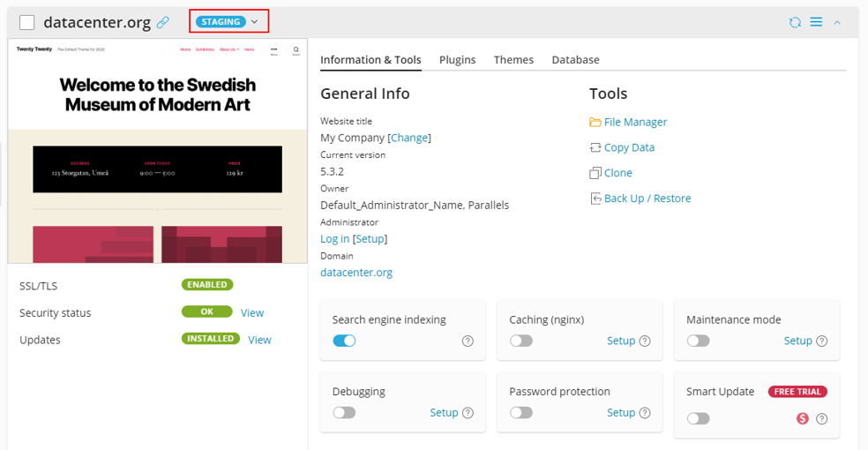
Task: Click Setup link next to Log in
Action: click(370, 239)
